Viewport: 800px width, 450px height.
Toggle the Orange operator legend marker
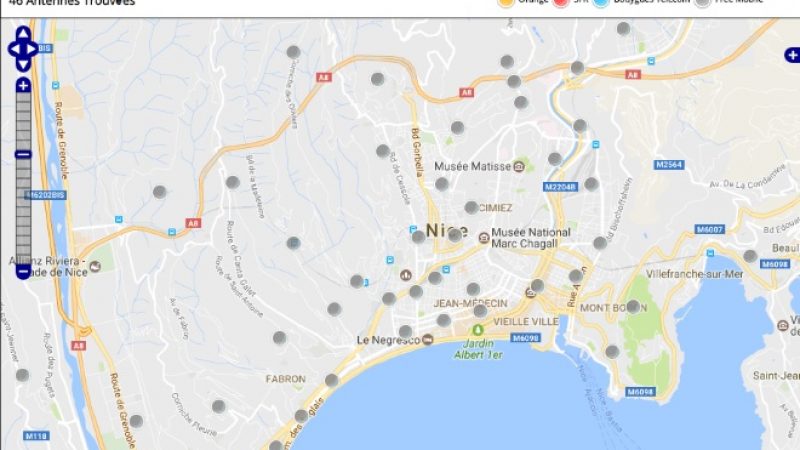point(506,3)
